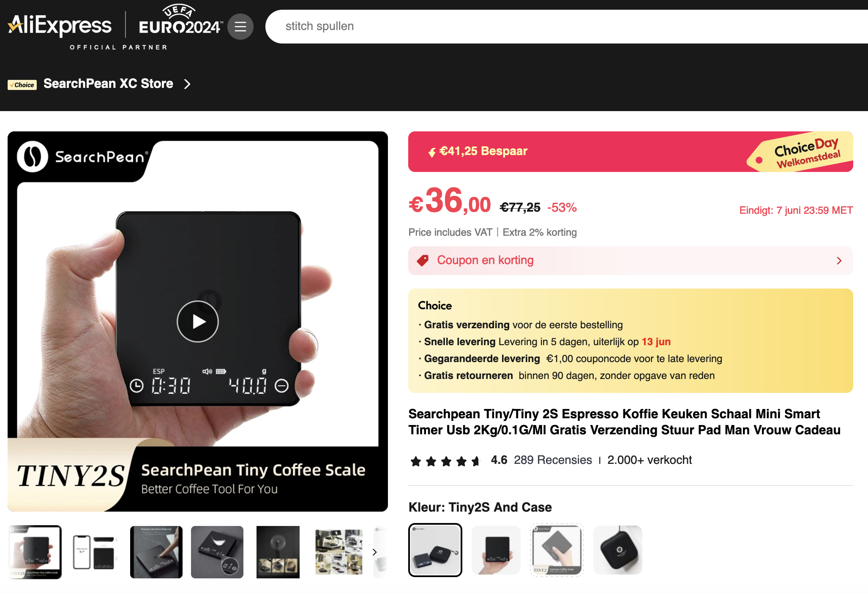Viewport: 868px width, 594px height.
Task: Select the Tiny2 grey scale variant
Action: click(x=557, y=550)
